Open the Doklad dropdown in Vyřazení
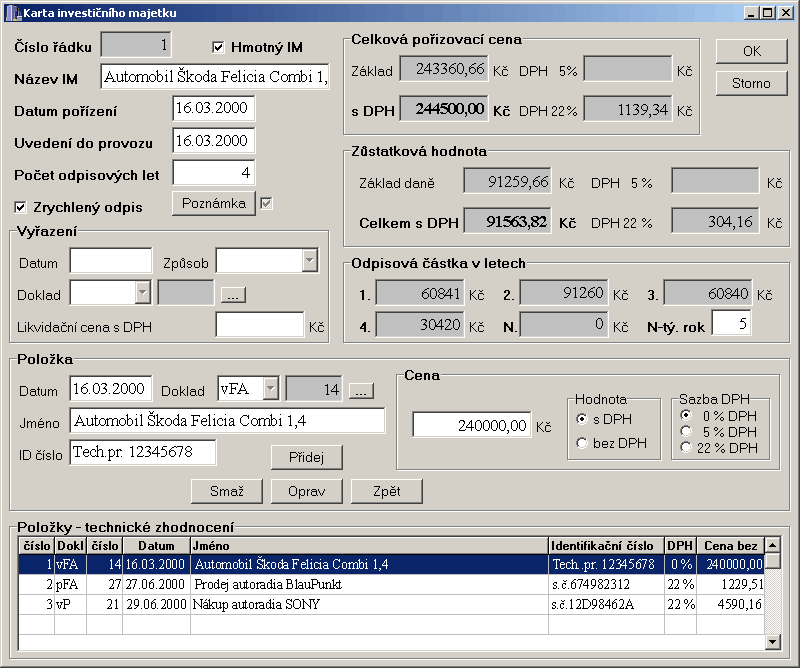The width and height of the screenshot is (800, 668). click(142, 293)
